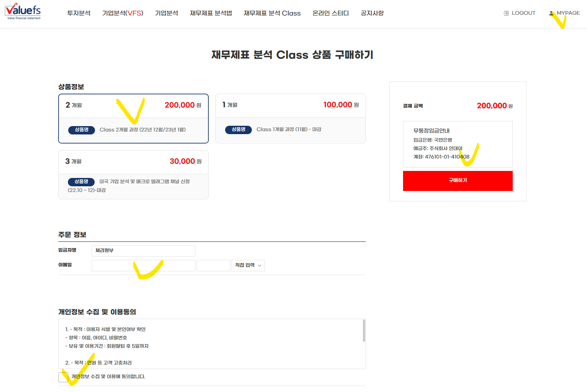Go to 재무제표 분석 Class menu
Image resolution: width=587 pixels, height=392 pixels.
click(x=272, y=13)
